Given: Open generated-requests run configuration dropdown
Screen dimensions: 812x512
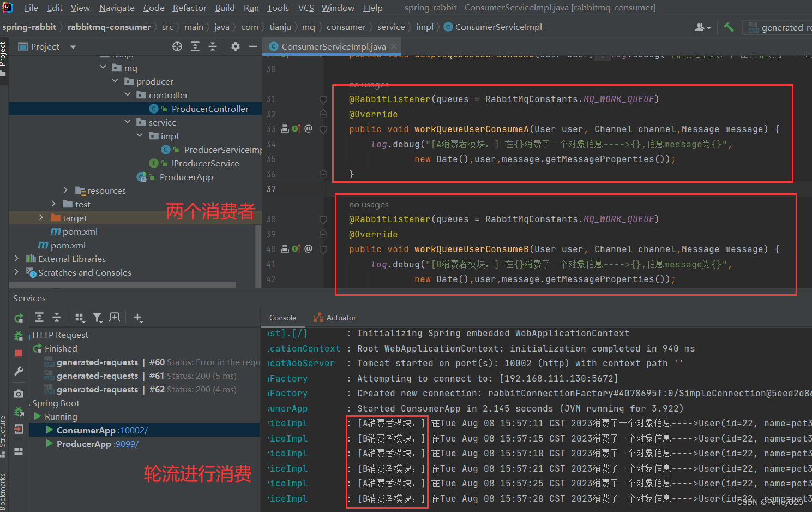Looking at the screenshot, I should pos(778,27).
